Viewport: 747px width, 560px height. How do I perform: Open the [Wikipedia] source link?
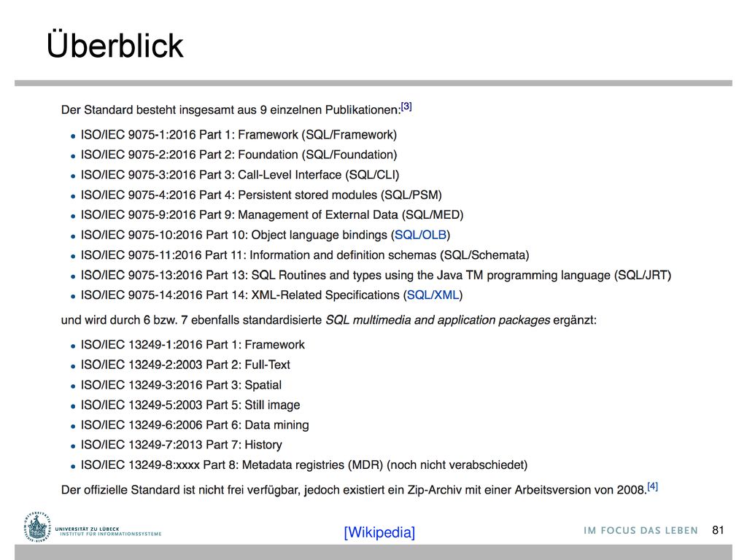379,532
